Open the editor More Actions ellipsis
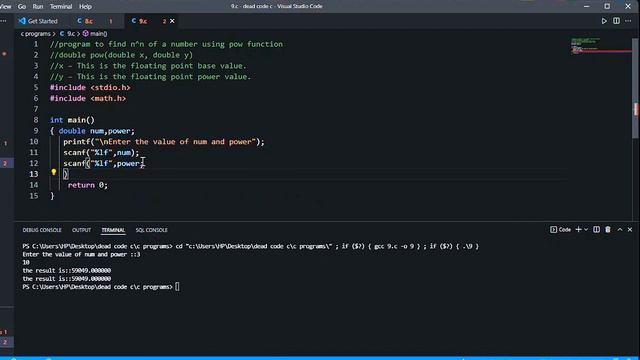 [x=628, y=21]
